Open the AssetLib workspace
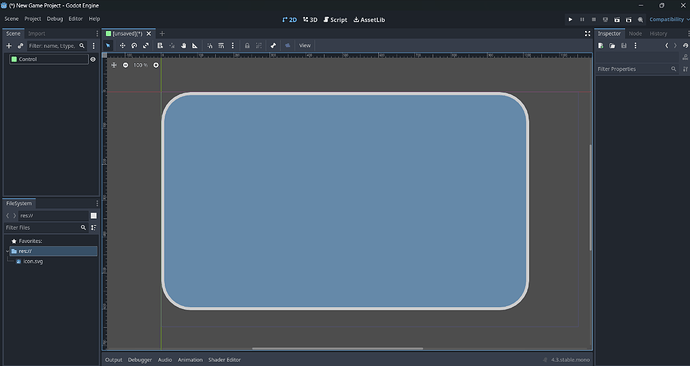690x366 pixels. (369, 20)
